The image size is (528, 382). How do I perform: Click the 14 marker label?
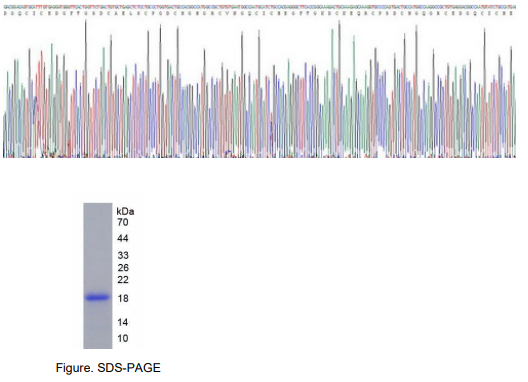pos(123,322)
